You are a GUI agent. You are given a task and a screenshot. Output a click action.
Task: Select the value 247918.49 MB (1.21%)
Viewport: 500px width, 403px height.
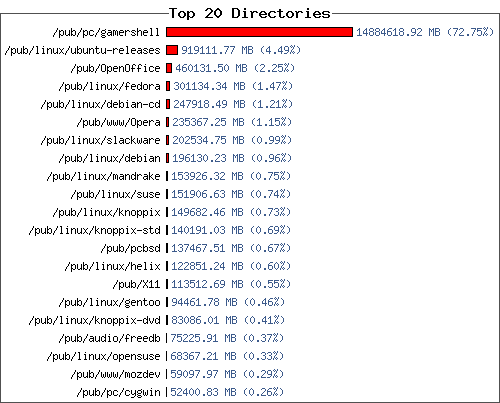[233, 104]
